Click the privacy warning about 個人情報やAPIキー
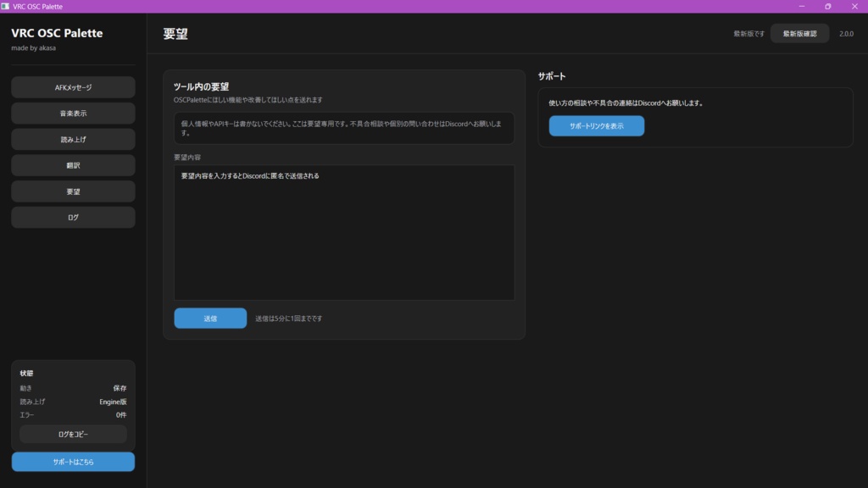Image resolution: width=868 pixels, height=488 pixels. [x=344, y=129]
